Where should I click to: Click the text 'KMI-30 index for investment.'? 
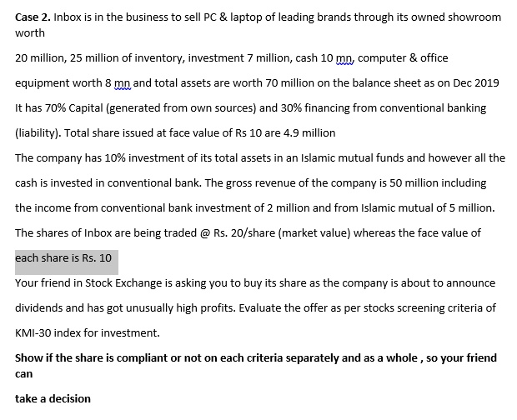pyautogui.click(x=88, y=333)
